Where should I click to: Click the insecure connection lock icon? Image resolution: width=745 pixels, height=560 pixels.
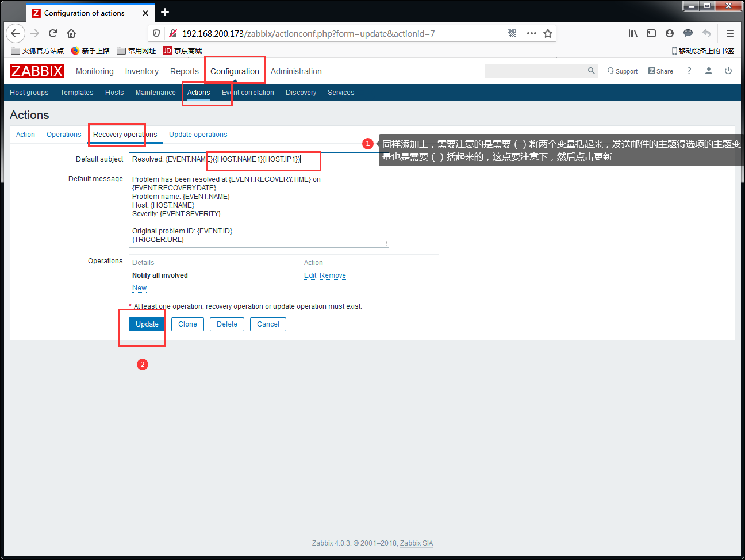[x=172, y=33]
